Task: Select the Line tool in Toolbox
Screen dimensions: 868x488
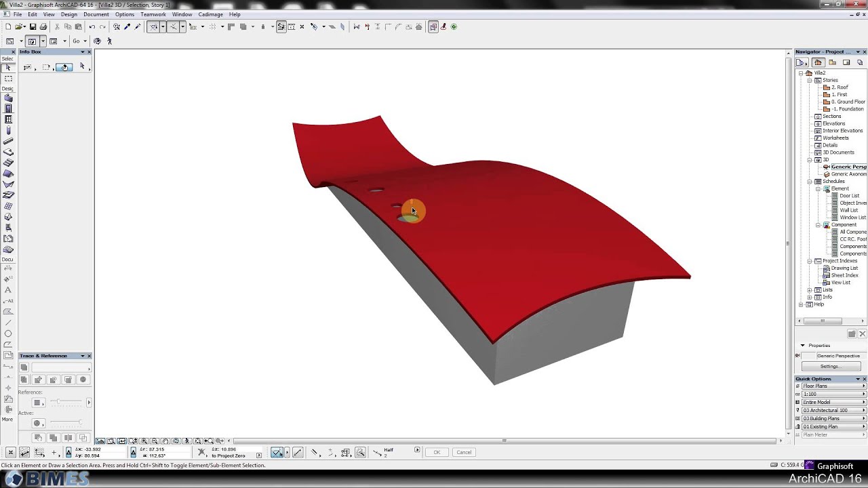Action: pyautogui.click(x=8, y=323)
